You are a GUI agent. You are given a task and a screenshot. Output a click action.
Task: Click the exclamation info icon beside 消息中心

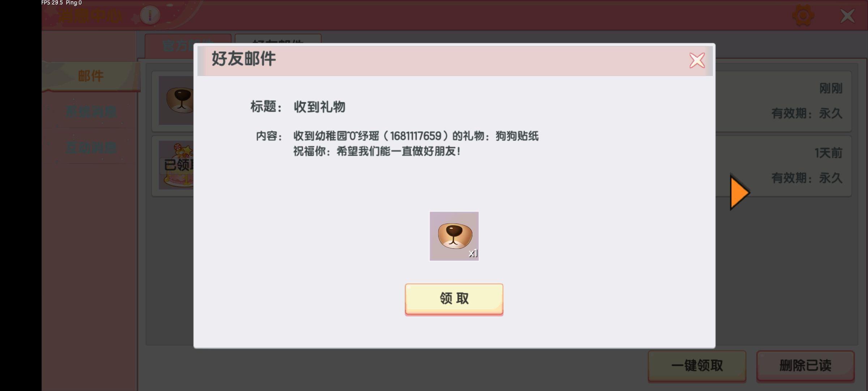click(x=150, y=15)
